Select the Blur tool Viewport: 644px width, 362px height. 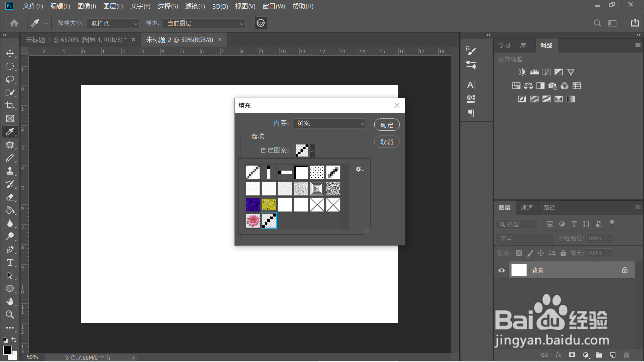coord(10,223)
